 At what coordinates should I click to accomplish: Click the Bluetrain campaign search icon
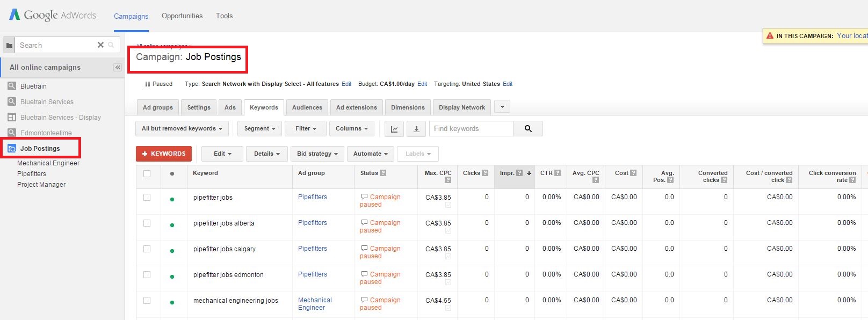[x=12, y=86]
